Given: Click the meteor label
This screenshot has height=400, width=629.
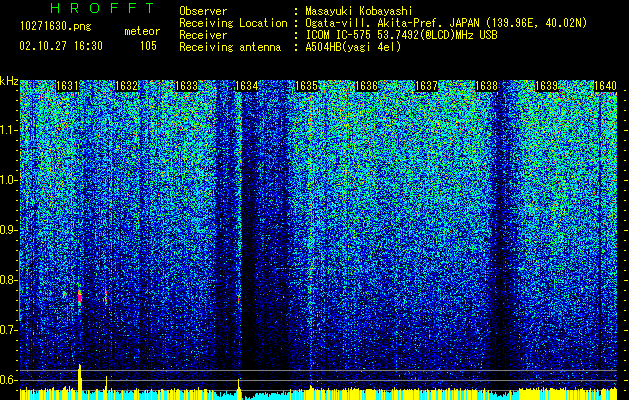Looking at the screenshot, I should [142, 31].
